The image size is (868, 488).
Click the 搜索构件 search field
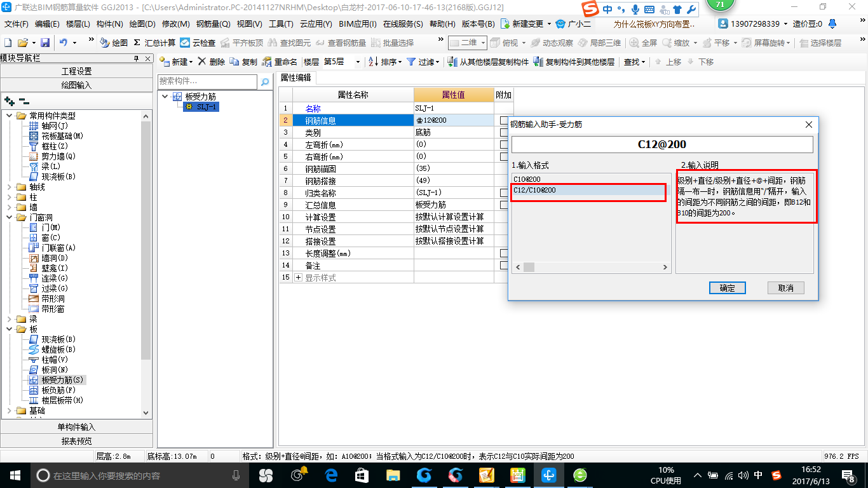[207, 82]
